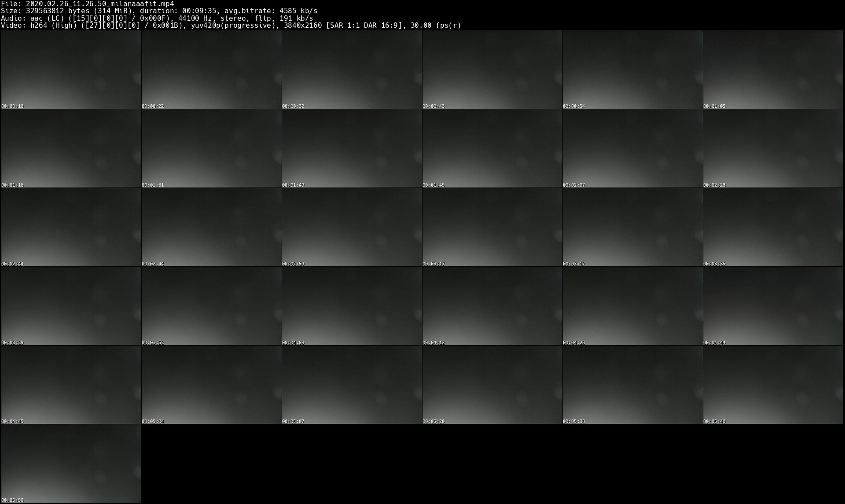Open the frame at 00:02:28
The width and height of the screenshot is (845, 504).
[x=773, y=148]
